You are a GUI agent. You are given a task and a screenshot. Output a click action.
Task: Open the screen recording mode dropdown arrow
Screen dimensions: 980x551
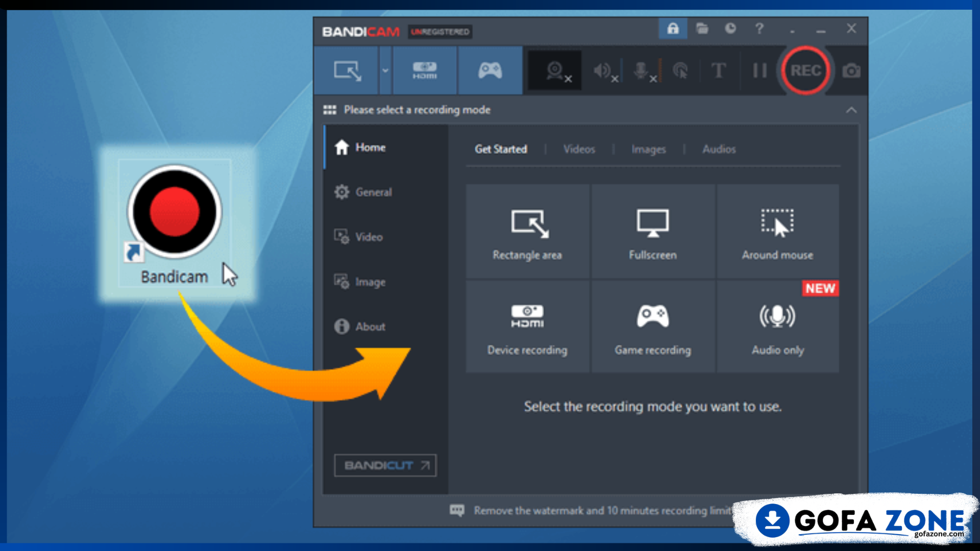(385, 71)
